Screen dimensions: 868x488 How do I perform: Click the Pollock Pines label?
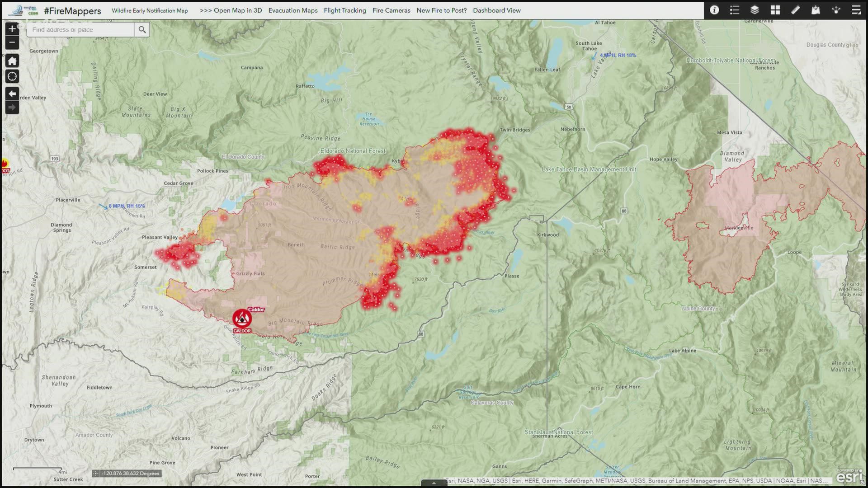coord(212,171)
